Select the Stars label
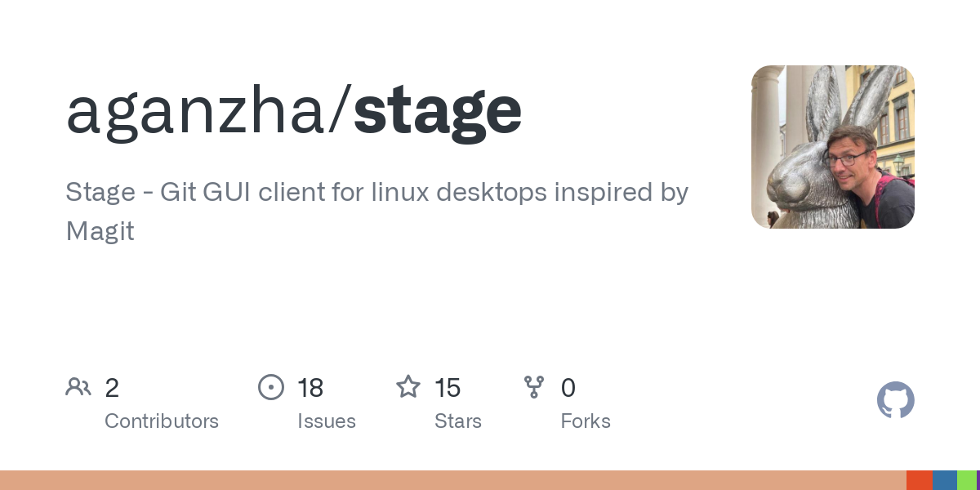The image size is (980, 490). coord(458,421)
